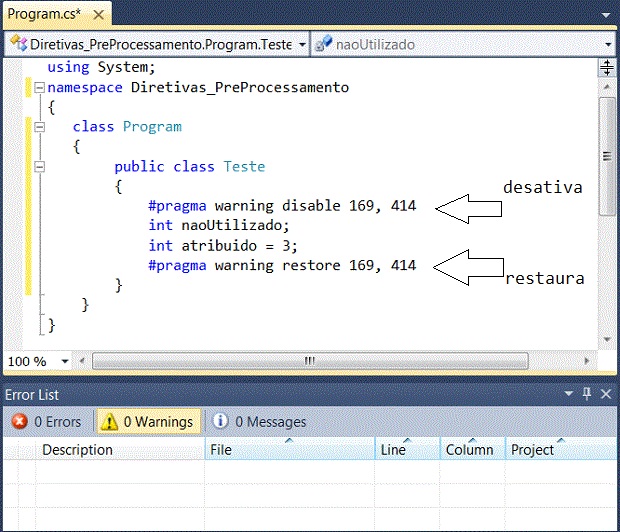Click the field icon beside naoUtilizado
Viewport: 620px width, 532px height.
[x=324, y=44]
